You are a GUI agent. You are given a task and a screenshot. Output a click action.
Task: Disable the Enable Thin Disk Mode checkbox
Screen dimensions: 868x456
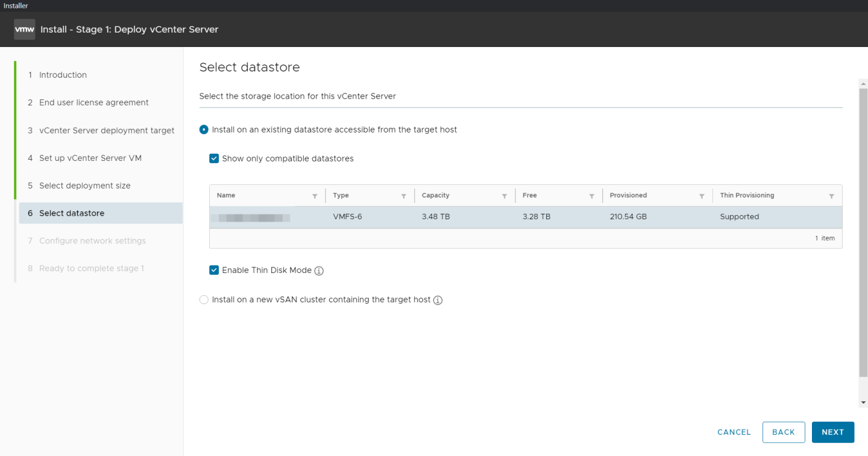pos(214,270)
